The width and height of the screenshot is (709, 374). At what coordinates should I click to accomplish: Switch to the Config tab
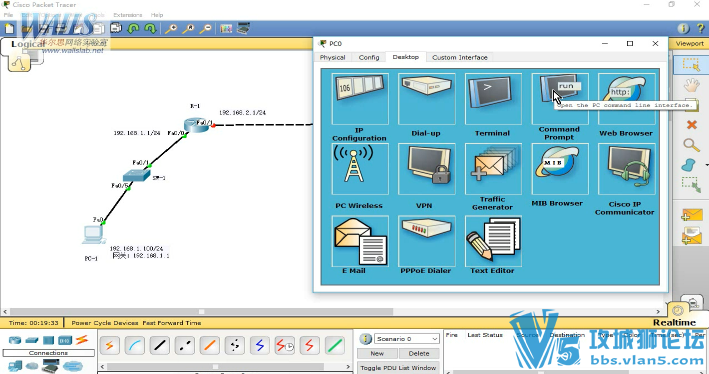tap(369, 57)
